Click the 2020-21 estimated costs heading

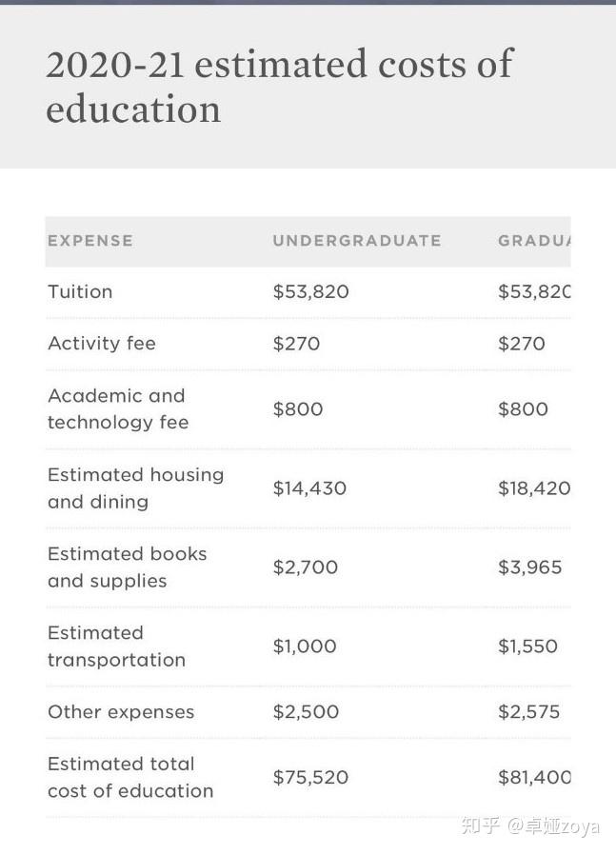click(279, 87)
